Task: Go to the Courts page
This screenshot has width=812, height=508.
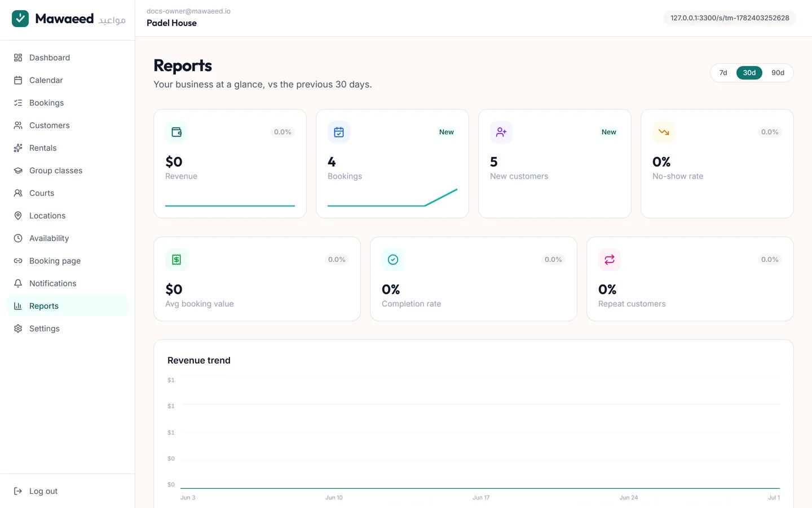Action: tap(68, 193)
